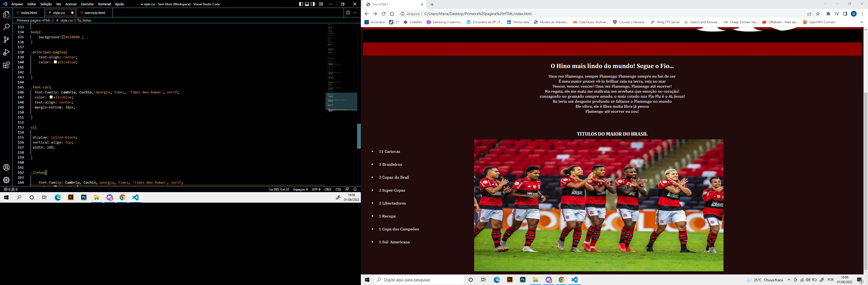
Task: Open the aliceblue swatch on line 140
Action: pyautogui.click(x=55, y=62)
